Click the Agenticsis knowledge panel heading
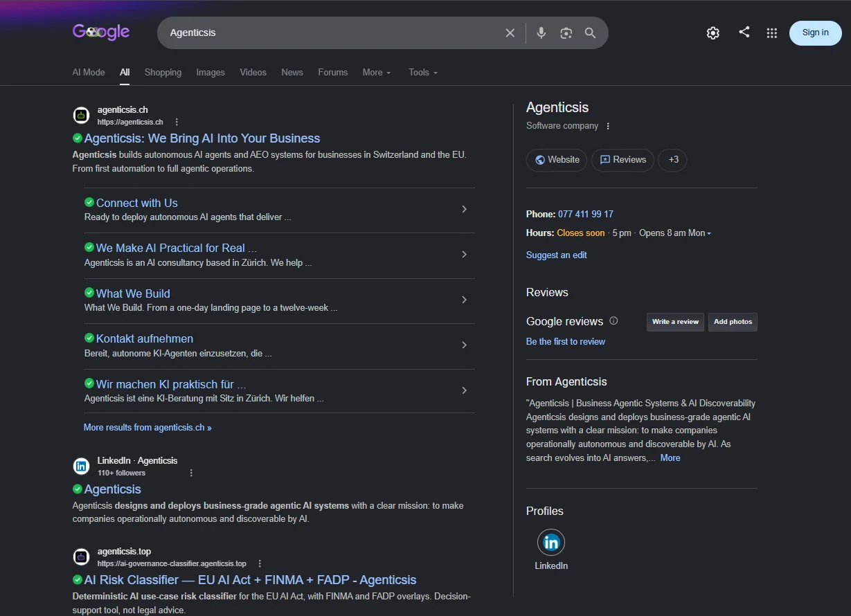Screen dimensions: 851x616 click(x=557, y=107)
